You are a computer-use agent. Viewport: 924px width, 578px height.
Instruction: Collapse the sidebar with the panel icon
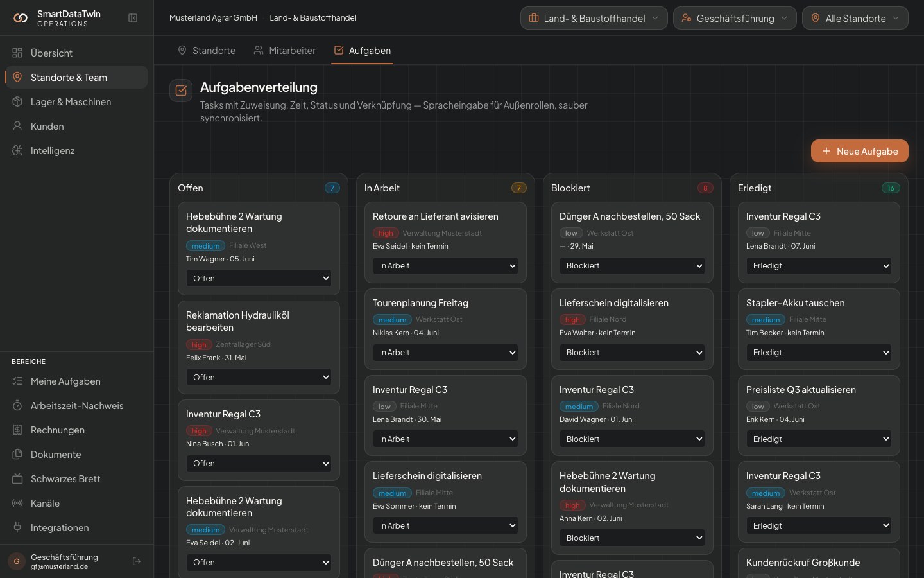tap(133, 18)
